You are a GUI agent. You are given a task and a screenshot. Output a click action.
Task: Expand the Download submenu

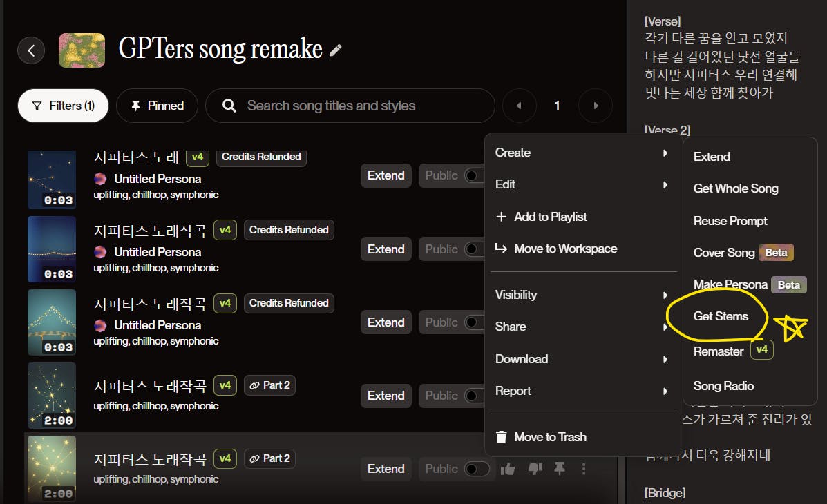[x=583, y=359]
